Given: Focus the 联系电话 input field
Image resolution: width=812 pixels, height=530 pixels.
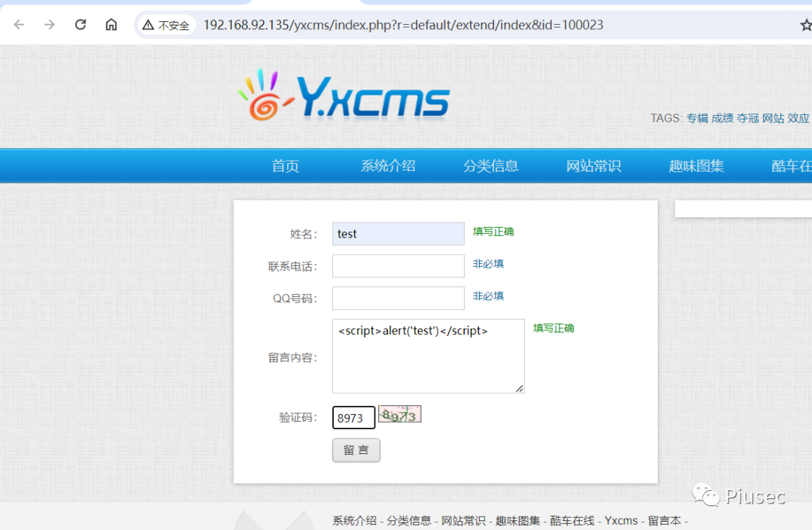Looking at the screenshot, I should (398, 266).
